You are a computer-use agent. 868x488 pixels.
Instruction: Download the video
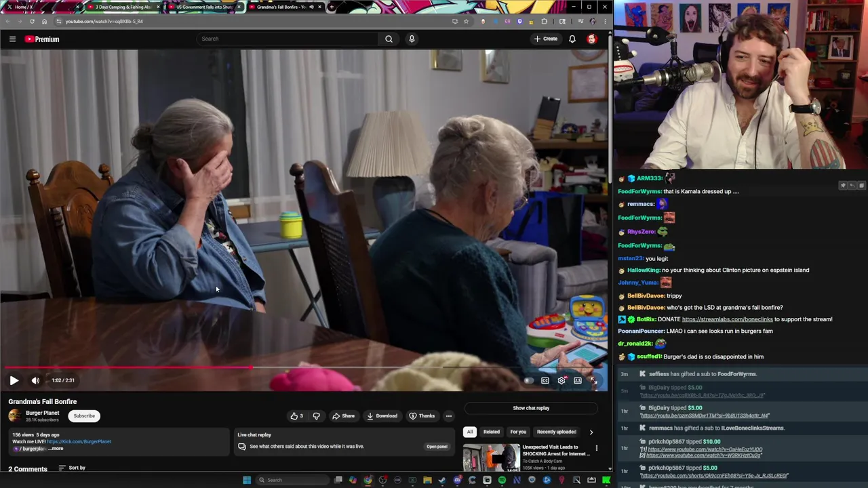(x=382, y=416)
